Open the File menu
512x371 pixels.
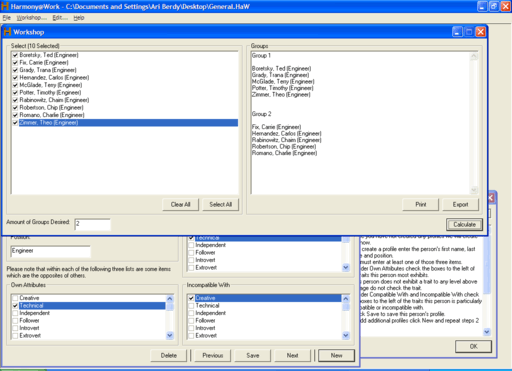[x=7, y=18]
